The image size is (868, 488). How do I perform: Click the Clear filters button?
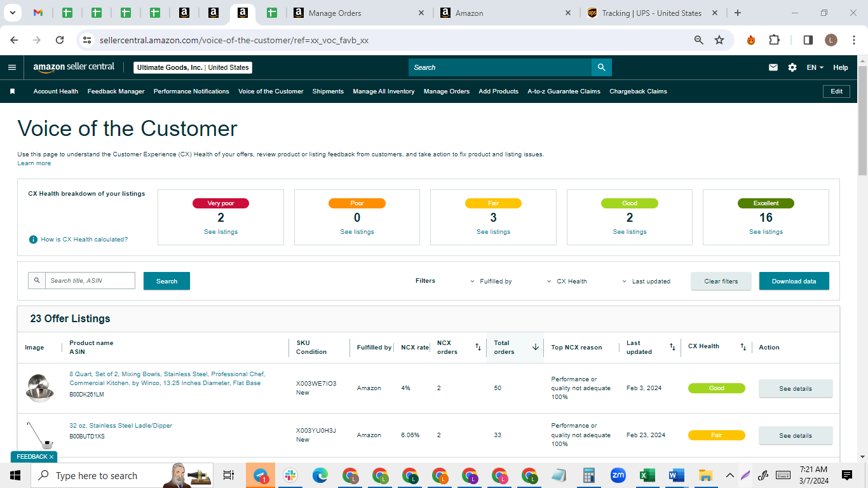(x=721, y=281)
